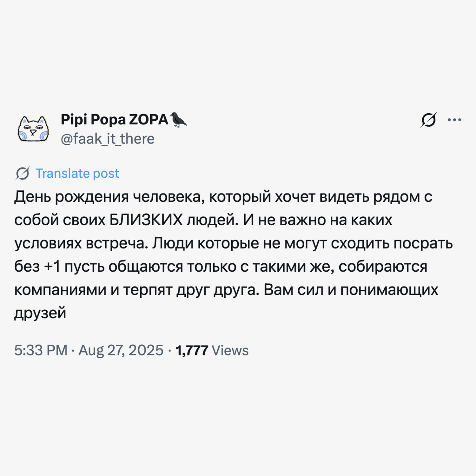Image resolution: width=476 pixels, height=476 pixels.
Task: Click the capitalized word БЛИЗКИХ in the post
Action: (x=146, y=220)
